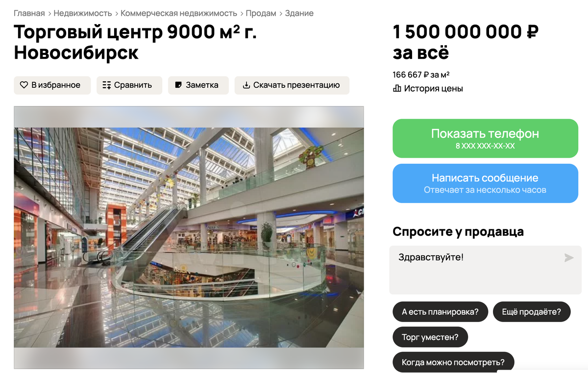Choose the 'А есть планировка?' quick question

click(x=441, y=312)
